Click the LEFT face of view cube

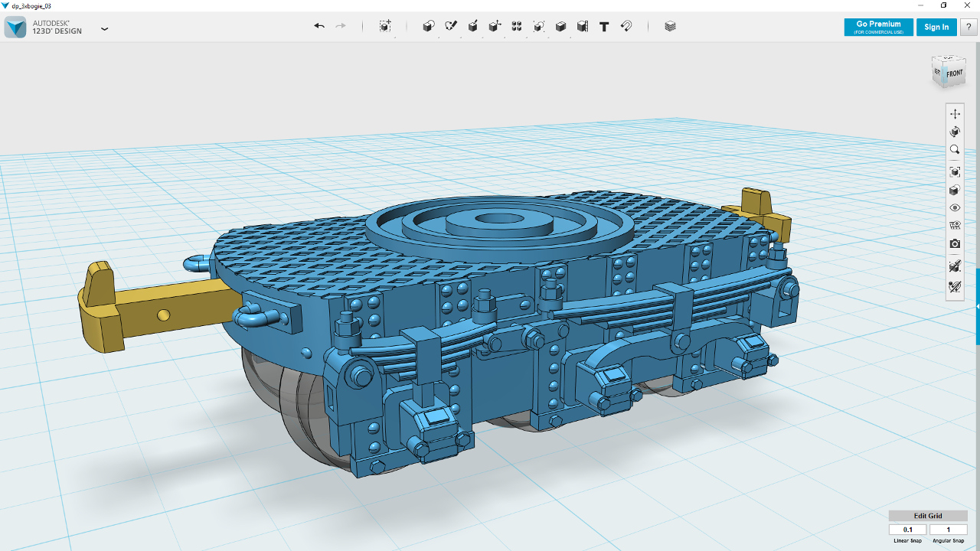937,70
